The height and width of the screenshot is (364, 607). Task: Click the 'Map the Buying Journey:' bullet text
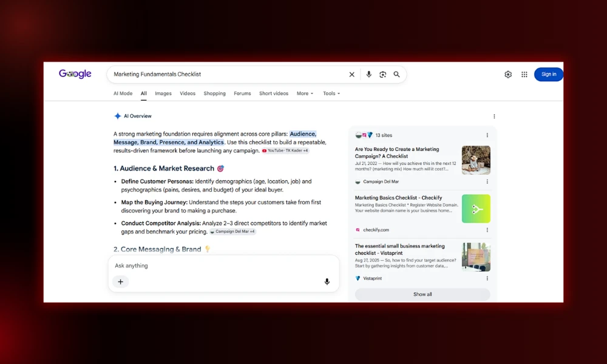(x=154, y=202)
